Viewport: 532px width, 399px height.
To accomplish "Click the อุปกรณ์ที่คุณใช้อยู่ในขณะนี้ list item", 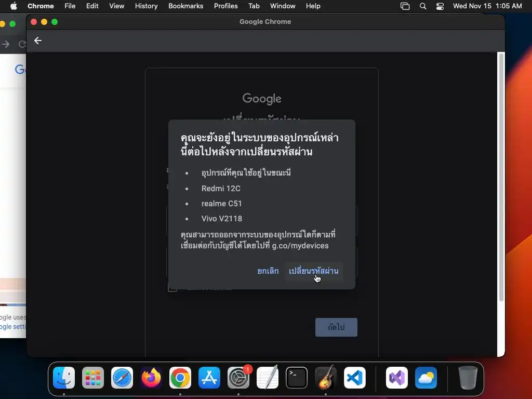I will coord(246,172).
